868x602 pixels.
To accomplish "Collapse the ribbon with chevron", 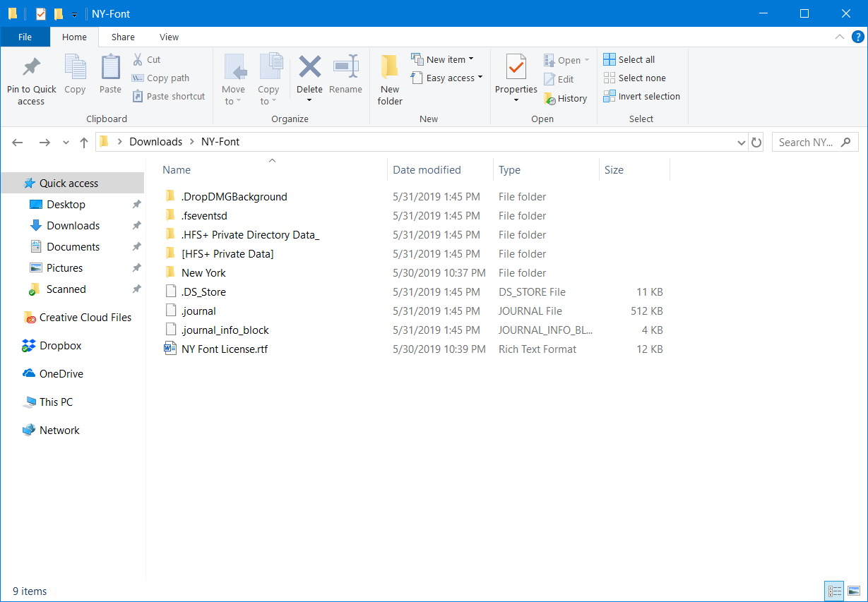I will pyautogui.click(x=840, y=37).
